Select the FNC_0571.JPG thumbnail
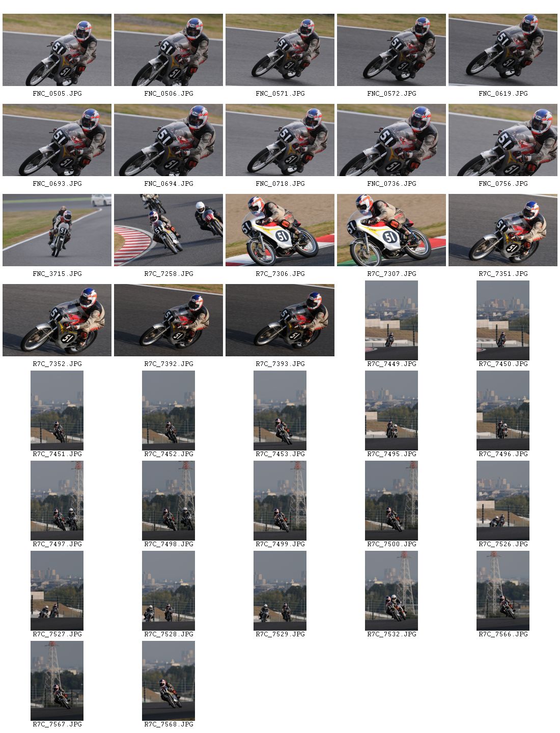The height and width of the screenshot is (733, 560). point(280,50)
